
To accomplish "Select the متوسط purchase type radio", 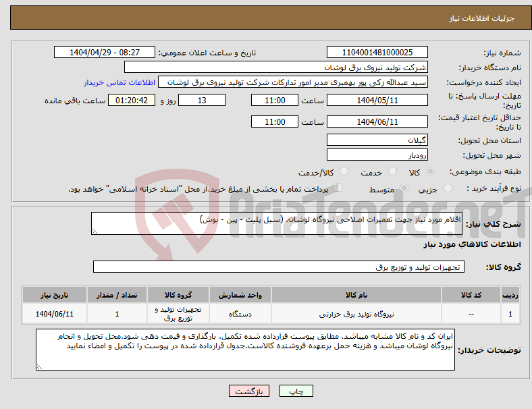I will (x=404, y=188).
